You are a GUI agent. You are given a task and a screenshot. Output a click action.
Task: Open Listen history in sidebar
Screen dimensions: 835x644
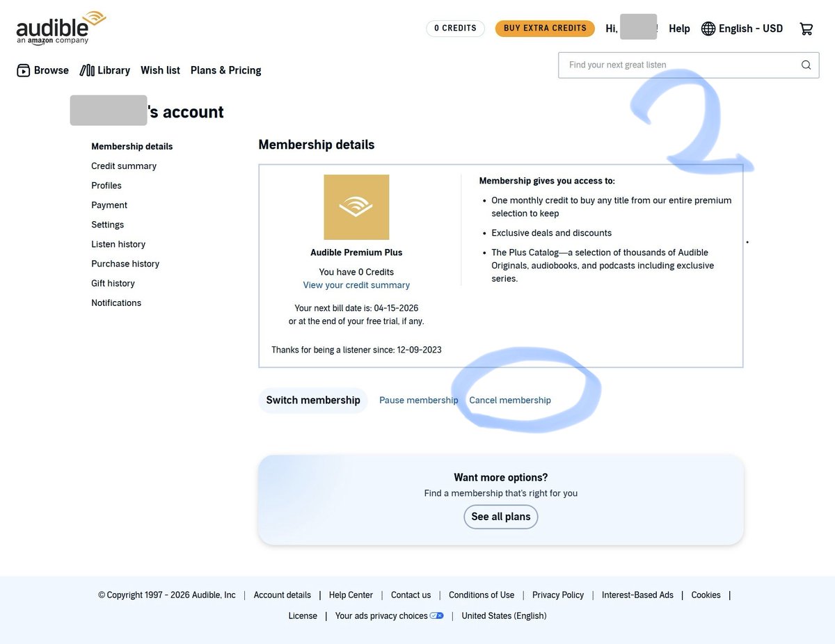(x=118, y=244)
